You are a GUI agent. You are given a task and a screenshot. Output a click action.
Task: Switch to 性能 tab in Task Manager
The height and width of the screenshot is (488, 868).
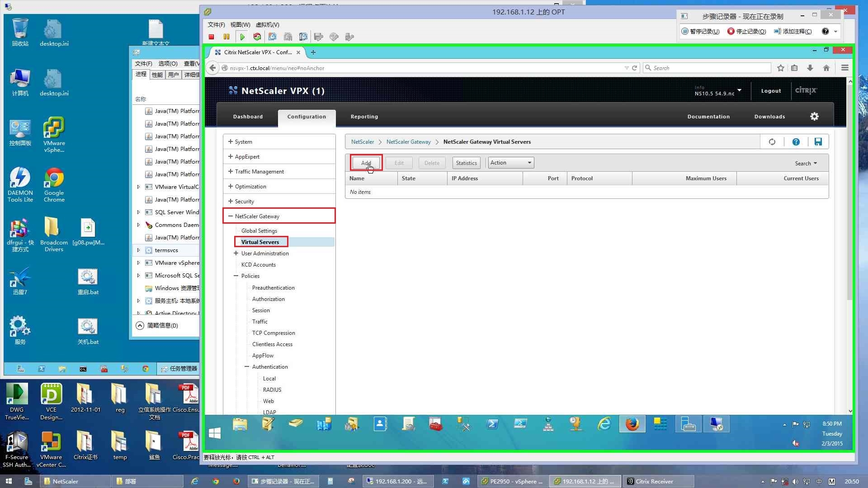(x=157, y=75)
